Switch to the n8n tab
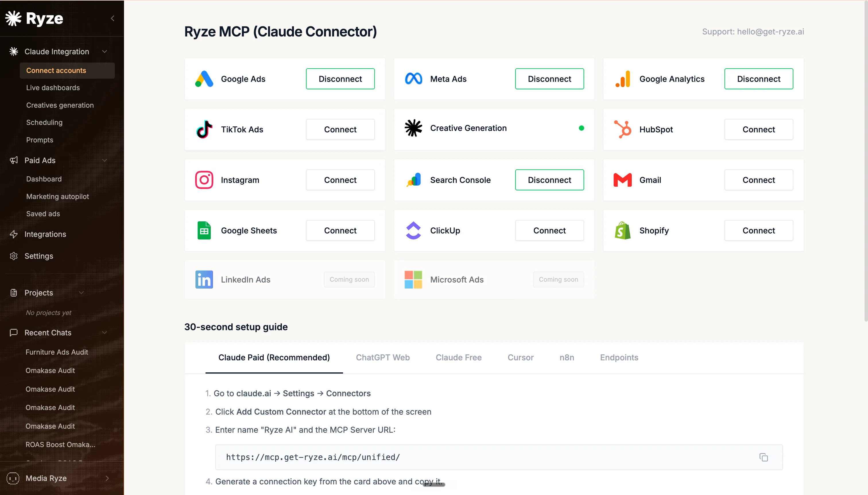The width and height of the screenshot is (868, 495). click(x=567, y=358)
